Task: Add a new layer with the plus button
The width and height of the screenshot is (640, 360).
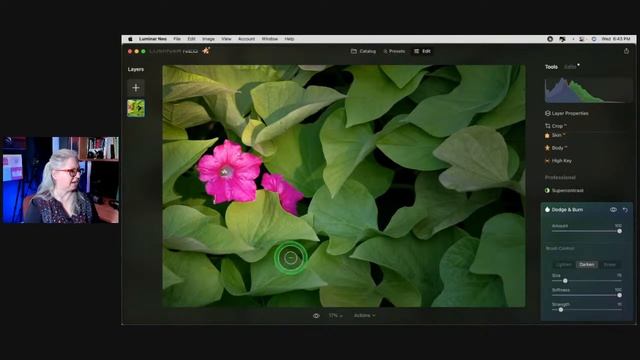Action: [136, 88]
